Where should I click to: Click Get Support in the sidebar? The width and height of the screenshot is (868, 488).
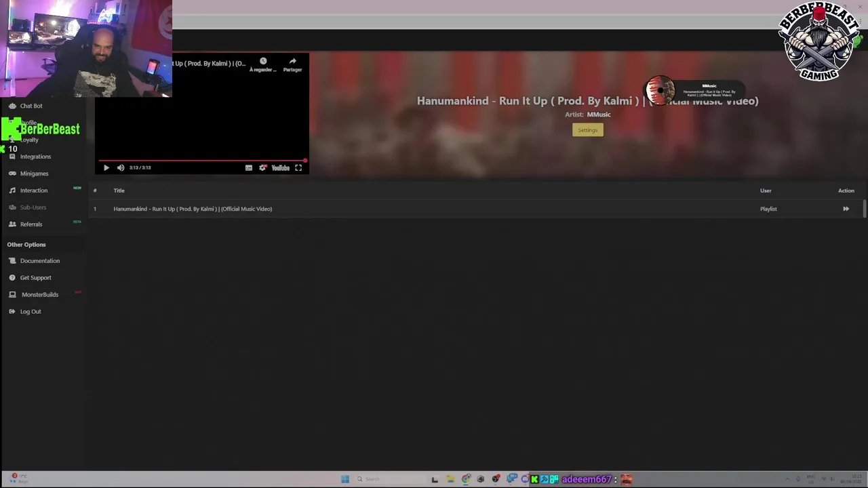click(x=35, y=278)
